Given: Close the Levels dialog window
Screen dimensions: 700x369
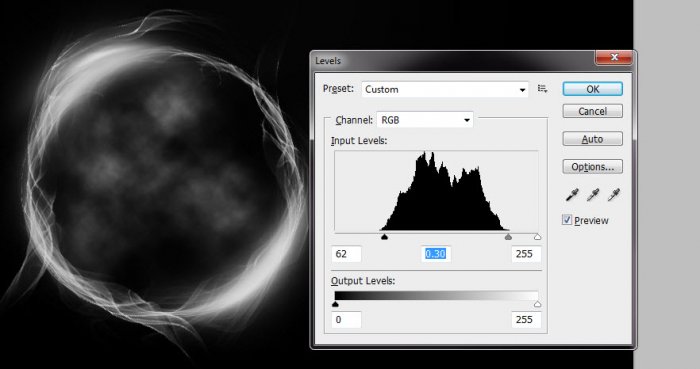Looking at the screenshot, I should click(614, 58).
